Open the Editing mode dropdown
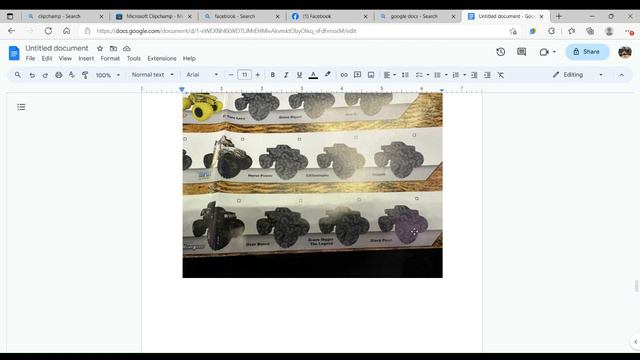The height and width of the screenshot is (360, 640). coord(578,75)
